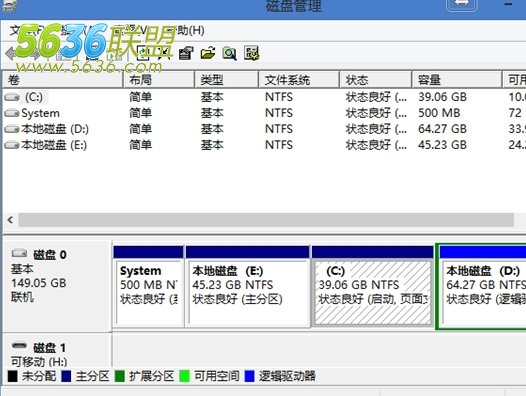Click the drive icon beside System volume
526x396 pixels.
[x=12, y=113]
